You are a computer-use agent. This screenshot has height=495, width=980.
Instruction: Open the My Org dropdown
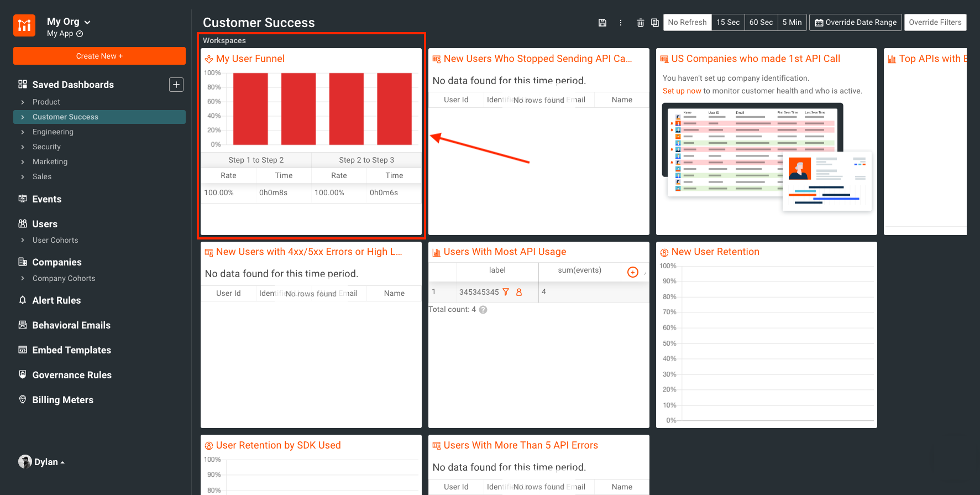69,22
